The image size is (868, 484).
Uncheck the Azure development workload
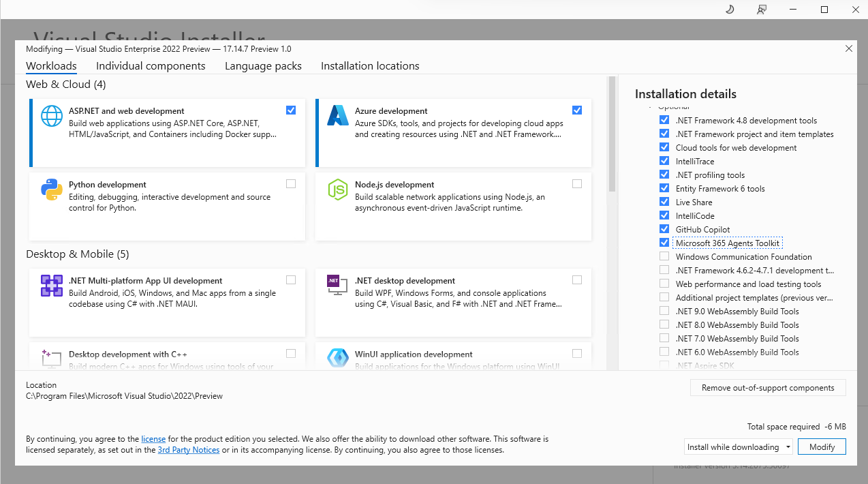coord(577,110)
